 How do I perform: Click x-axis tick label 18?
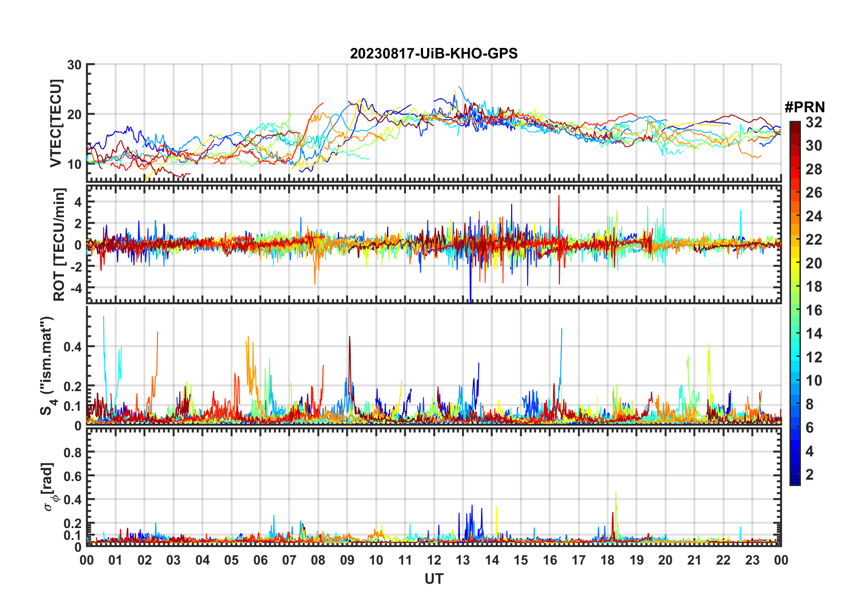607,560
